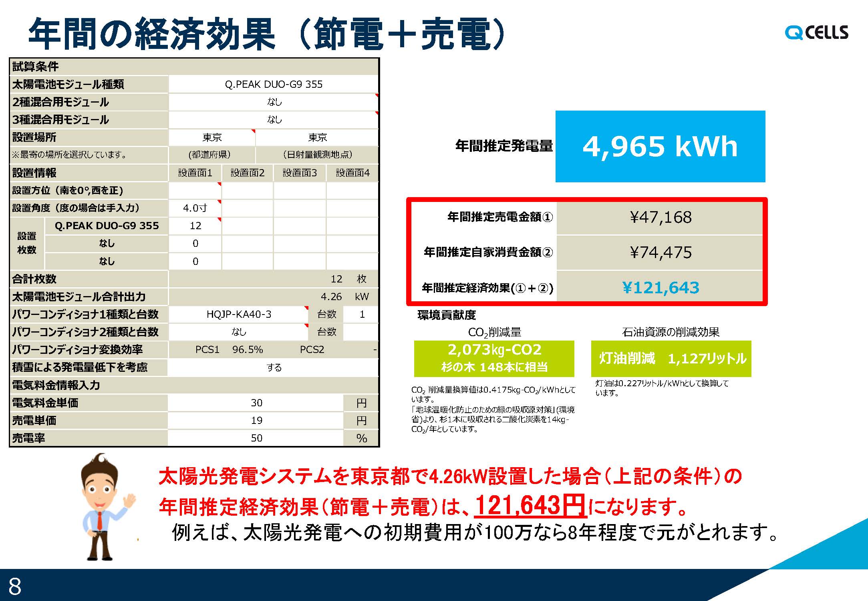Viewport: 868px width, 601px height.
Task: Click the 4.26 kW total output value
Action: click(x=331, y=296)
